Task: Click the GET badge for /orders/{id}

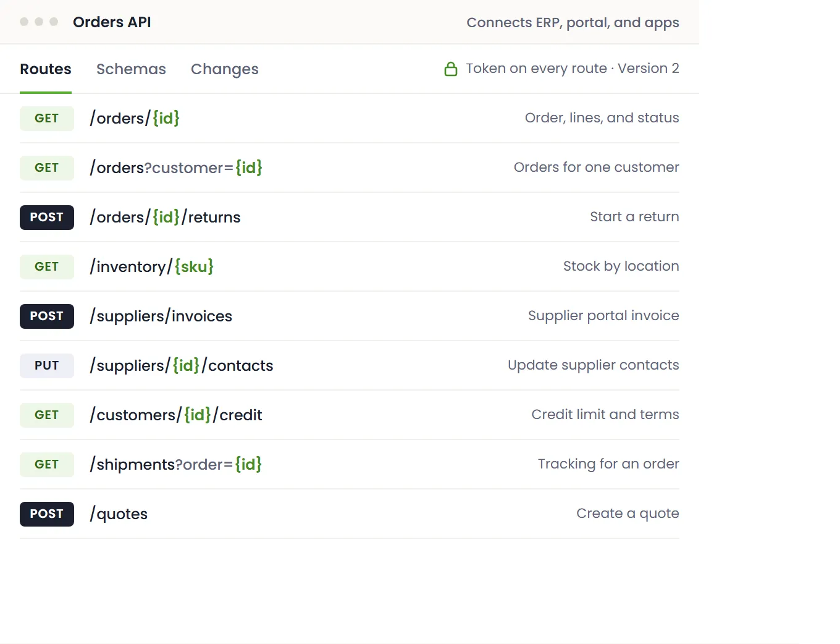Action: click(47, 118)
